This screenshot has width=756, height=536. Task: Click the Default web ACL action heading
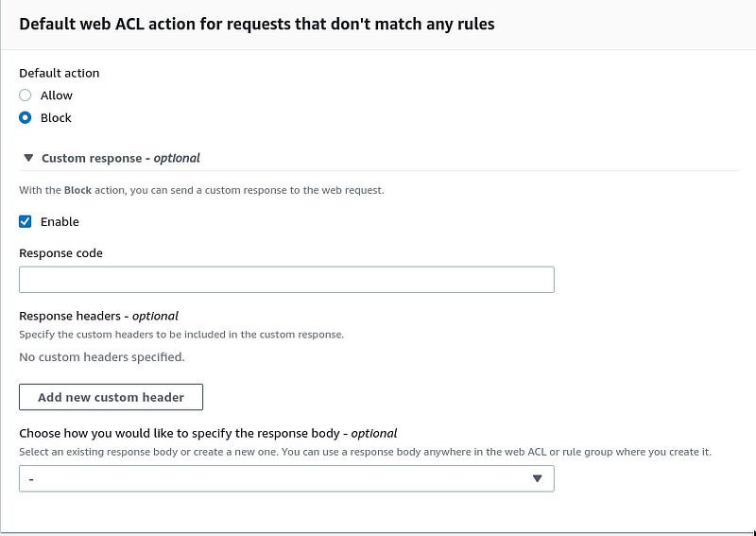coord(256,25)
